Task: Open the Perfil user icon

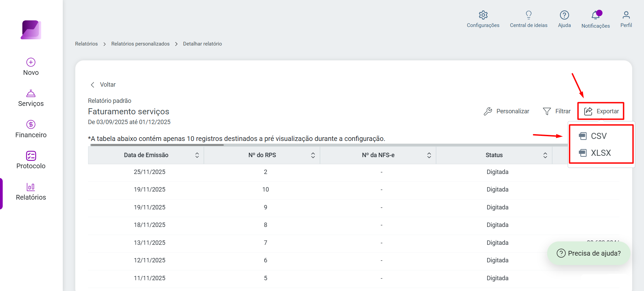Action: pos(626,15)
